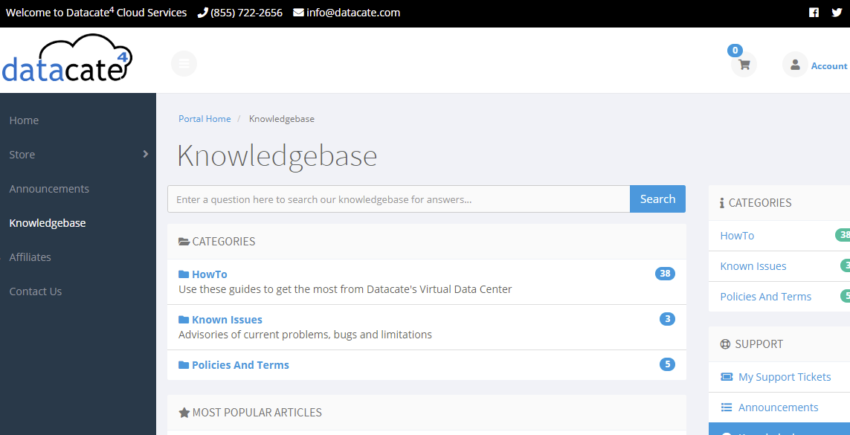Click the blue Search button
850x435 pixels.
658,199
